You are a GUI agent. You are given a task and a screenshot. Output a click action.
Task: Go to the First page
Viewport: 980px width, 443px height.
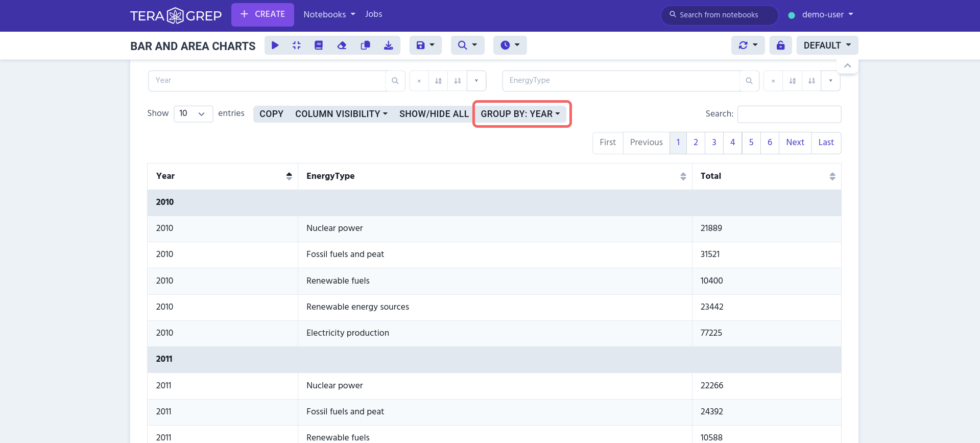[x=608, y=143]
